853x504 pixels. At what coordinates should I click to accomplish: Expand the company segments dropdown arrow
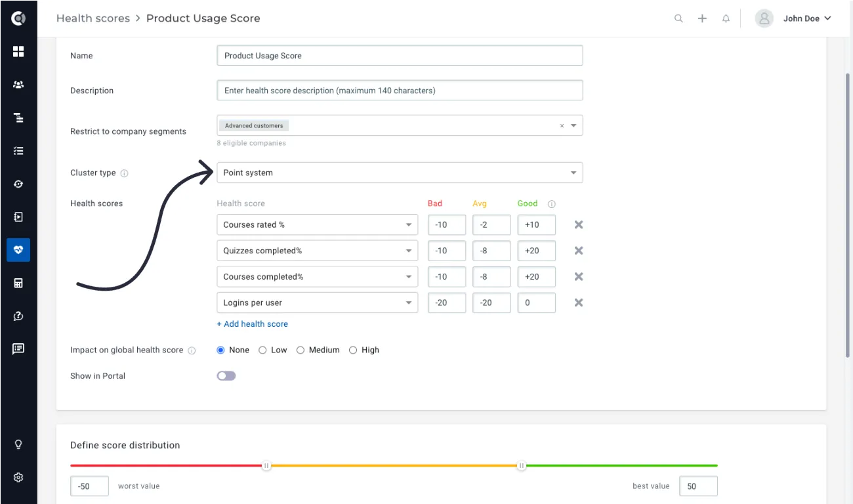[573, 125]
